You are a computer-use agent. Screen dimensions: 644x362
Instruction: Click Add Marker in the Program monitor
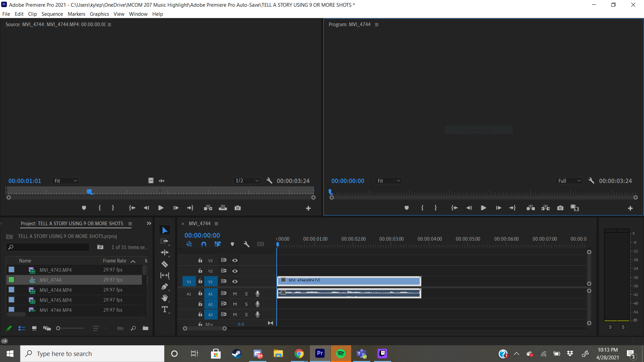click(x=406, y=208)
